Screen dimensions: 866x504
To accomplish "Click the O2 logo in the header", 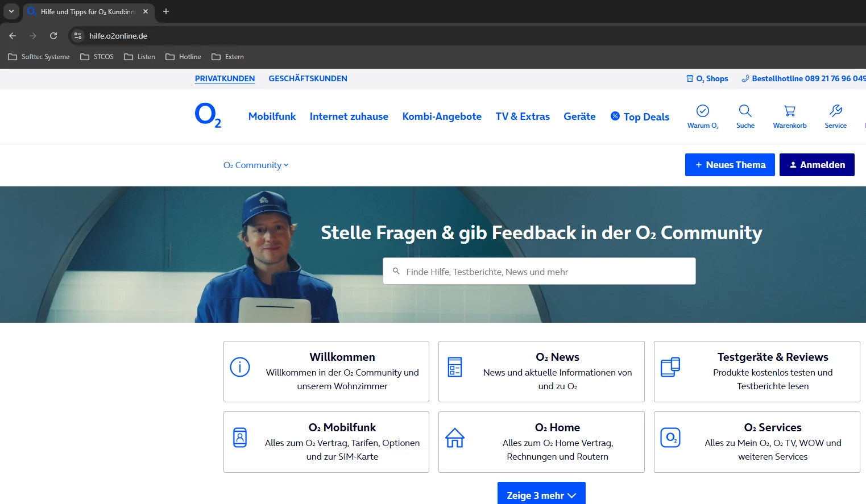I will point(208,115).
